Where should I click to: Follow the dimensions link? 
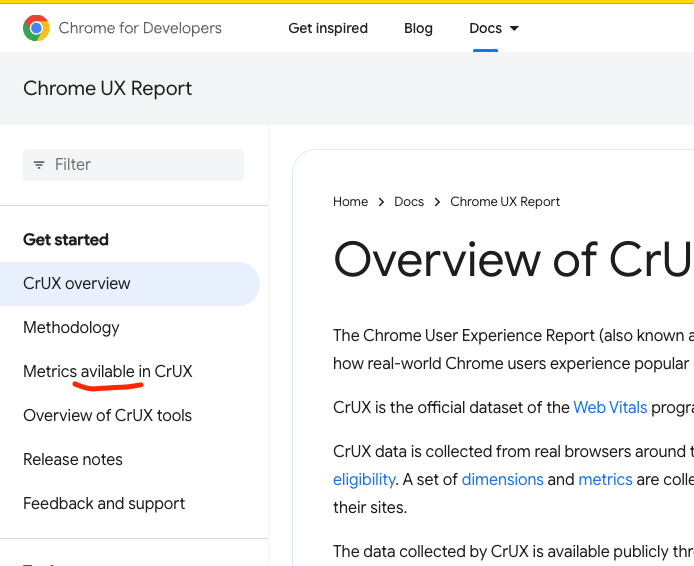[502, 480]
